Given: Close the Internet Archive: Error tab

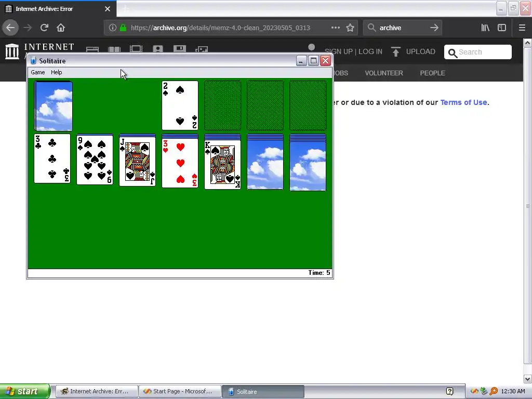Looking at the screenshot, I should click(108, 9).
